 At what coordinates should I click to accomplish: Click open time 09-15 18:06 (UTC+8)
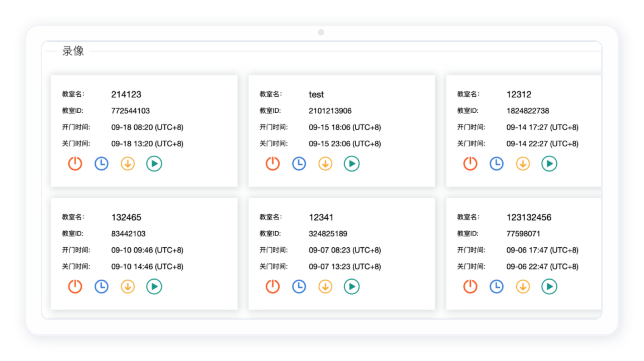coord(345,127)
